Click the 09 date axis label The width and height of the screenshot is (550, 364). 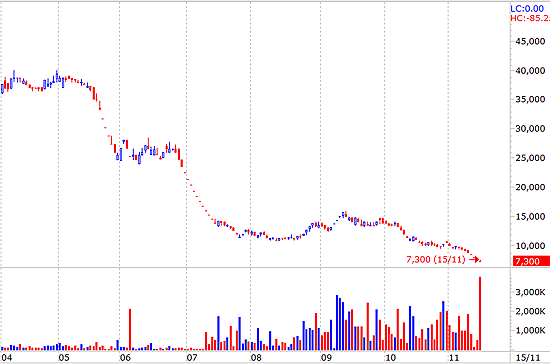point(326,358)
